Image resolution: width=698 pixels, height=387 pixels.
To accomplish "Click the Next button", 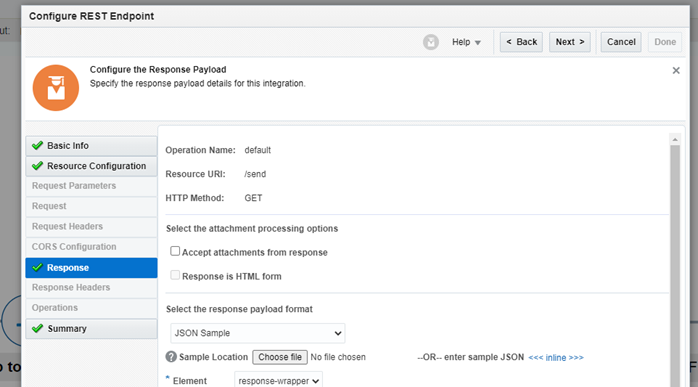I will coord(569,42).
